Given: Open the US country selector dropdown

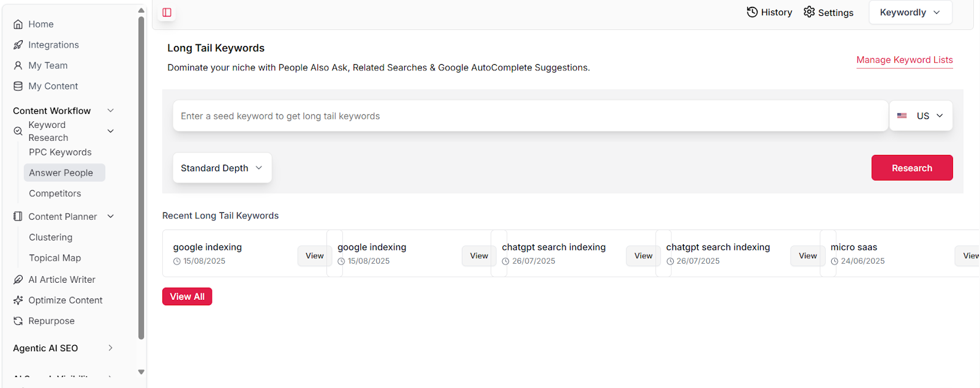Looking at the screenshot, I should [x=921, y=116].
